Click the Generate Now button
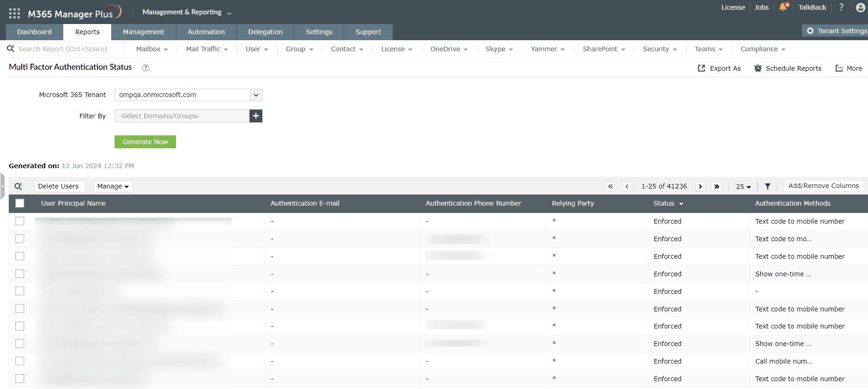Viewport: 868px width, 389px height. pyautogui.click(x=145, y=142)
